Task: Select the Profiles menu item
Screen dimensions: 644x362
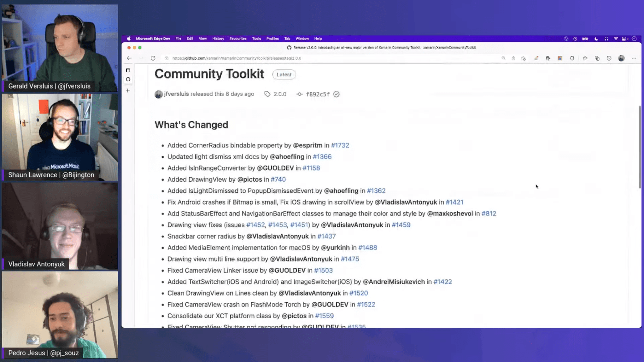Action: (272, 38)
